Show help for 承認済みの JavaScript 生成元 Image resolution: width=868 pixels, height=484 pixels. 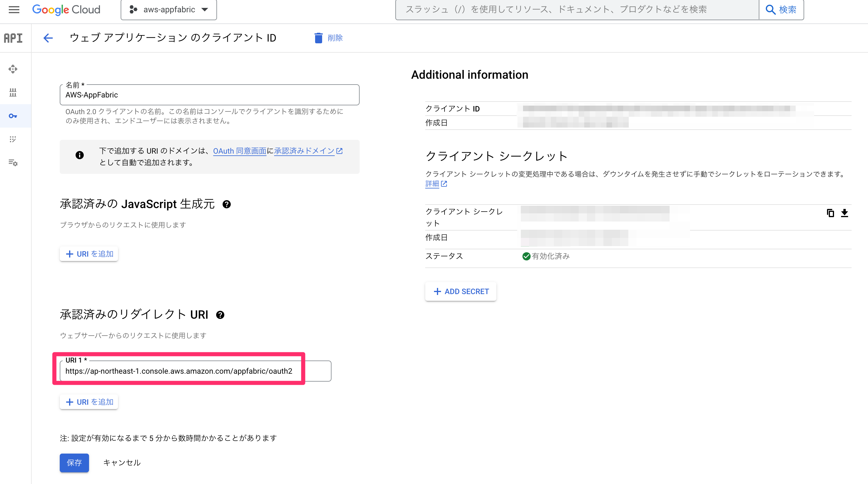(x=226, y=204)
